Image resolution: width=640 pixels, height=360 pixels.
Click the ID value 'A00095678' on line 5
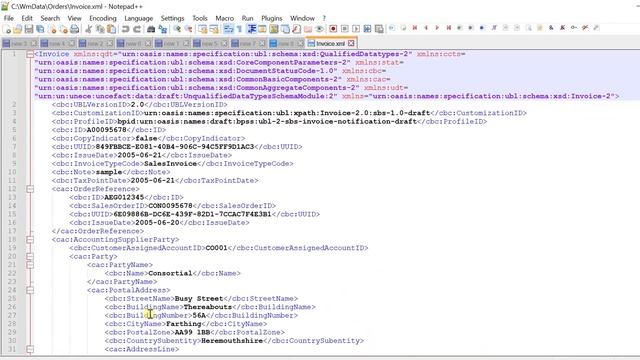tap(107, 130)
